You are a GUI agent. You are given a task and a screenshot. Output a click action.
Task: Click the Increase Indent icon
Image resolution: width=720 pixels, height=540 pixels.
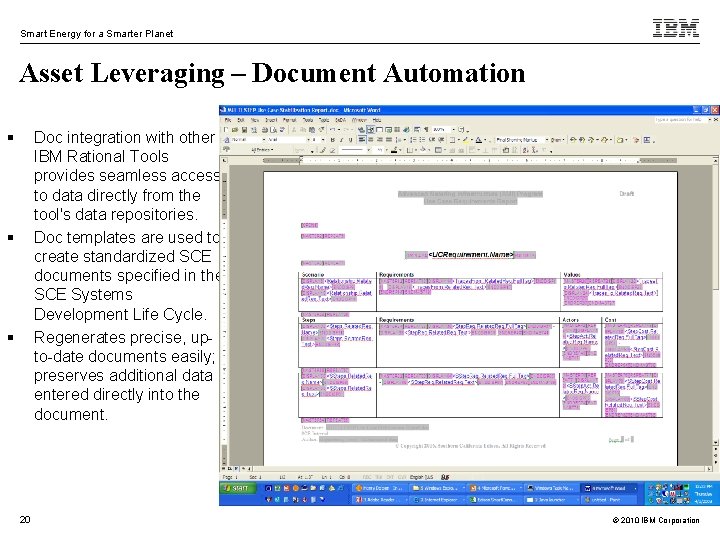pos(441,140)
